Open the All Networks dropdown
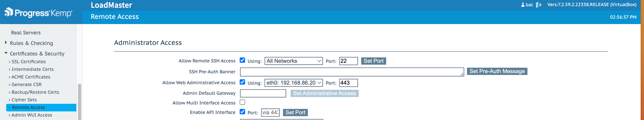The width and height of the screenshot is (644, 120). [294, 61]
